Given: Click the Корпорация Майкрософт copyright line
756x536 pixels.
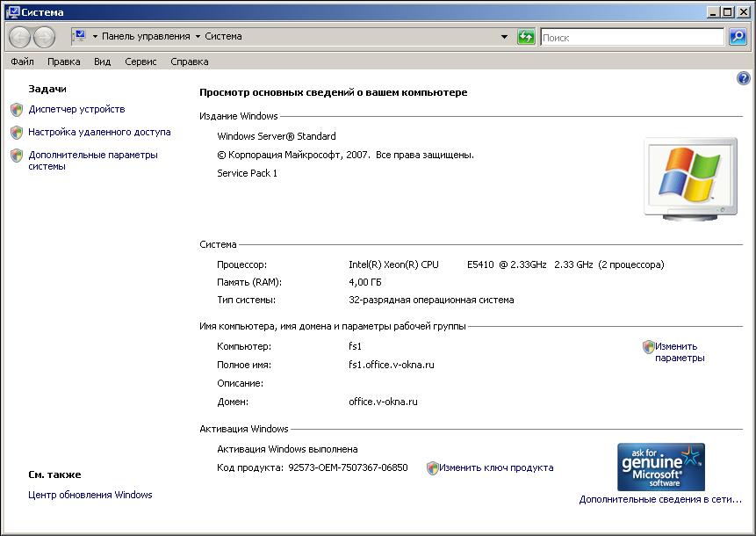Looking at the screenshot, I should pyautogui.click(x=345, y=156).
